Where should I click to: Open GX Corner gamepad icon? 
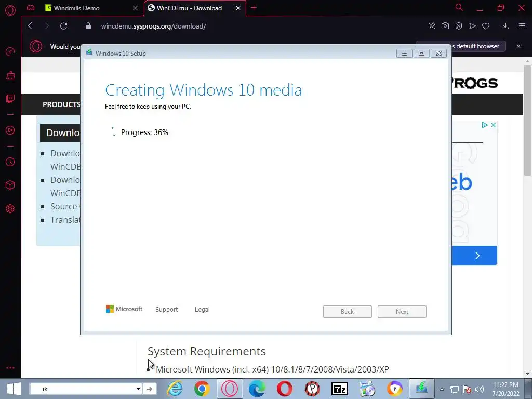click(x=31, y=8)
